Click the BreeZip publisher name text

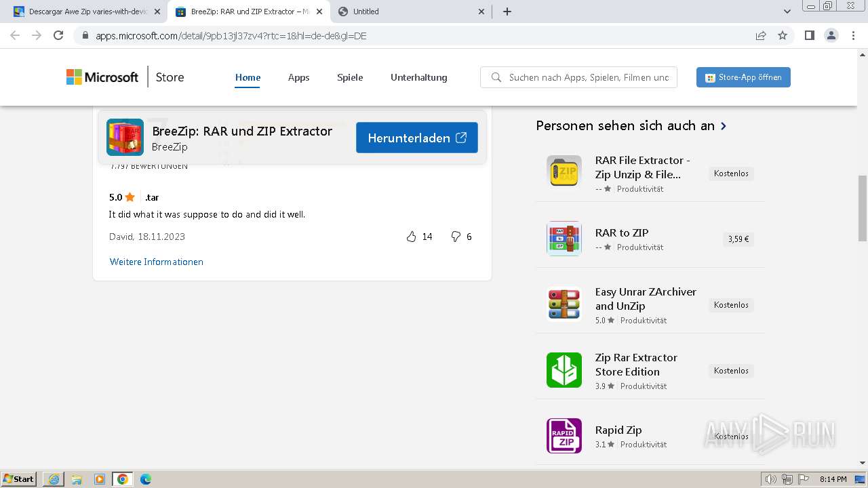(170, 147)
